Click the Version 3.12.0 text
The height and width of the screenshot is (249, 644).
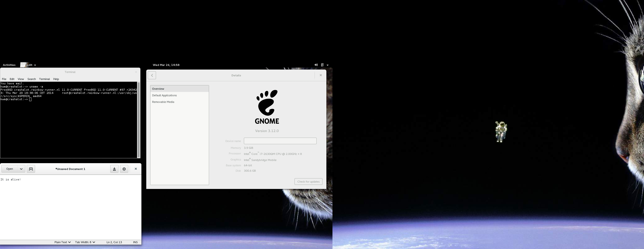pyautogui.click(x=267, y=131)
